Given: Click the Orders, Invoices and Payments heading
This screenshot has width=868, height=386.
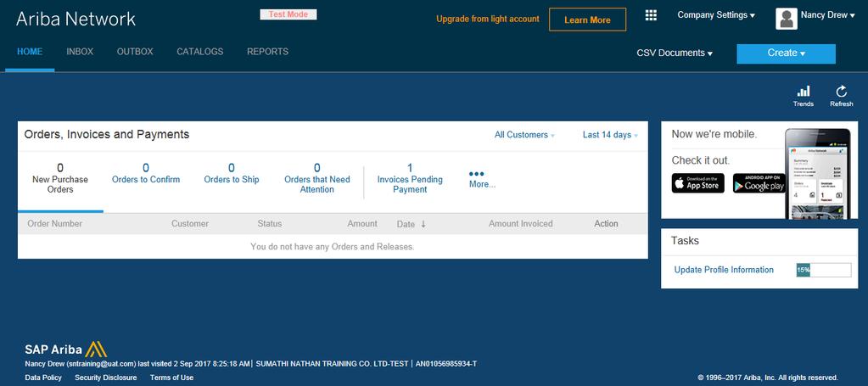Looking at the screenshot, I should [107, 134].
